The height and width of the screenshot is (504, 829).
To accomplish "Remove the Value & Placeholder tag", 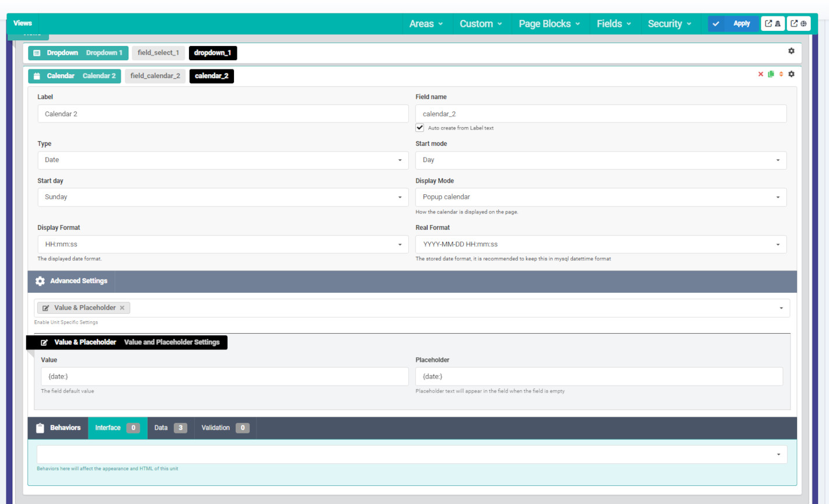I will pyautogui.click(x=122, y=308).
